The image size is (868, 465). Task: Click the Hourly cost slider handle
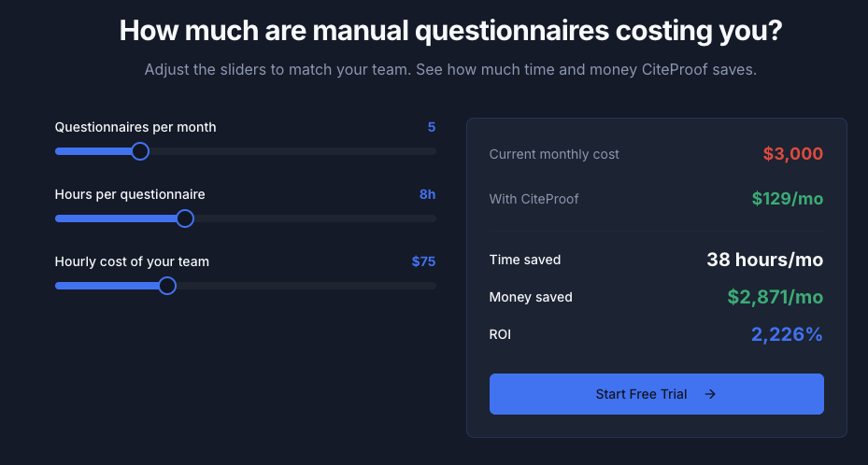[167, 286]
